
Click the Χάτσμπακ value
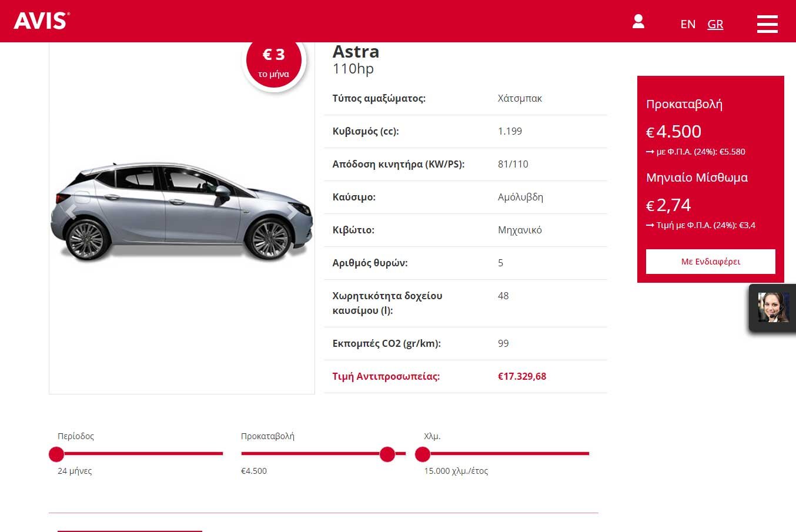click(520, 98)
